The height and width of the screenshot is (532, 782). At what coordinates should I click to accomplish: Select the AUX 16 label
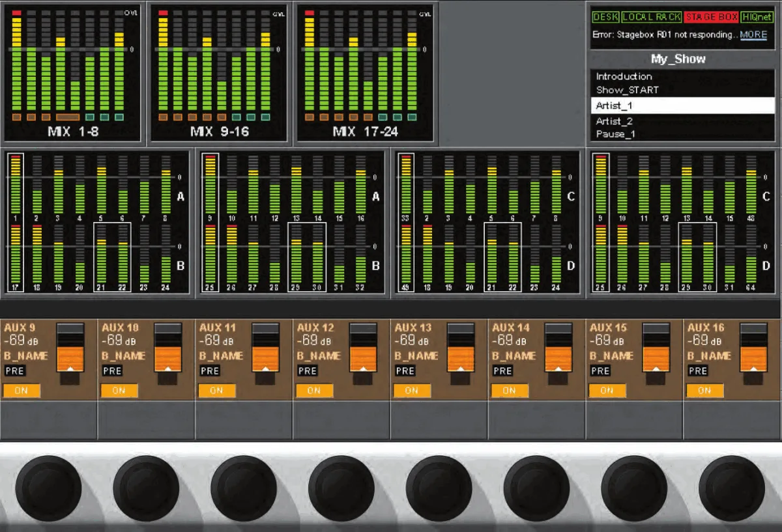click(x=706, y=328)
